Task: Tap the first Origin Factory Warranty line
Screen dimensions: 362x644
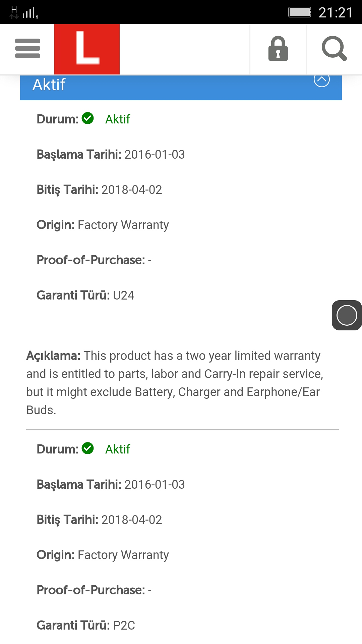Action: [x=103, y=225]
